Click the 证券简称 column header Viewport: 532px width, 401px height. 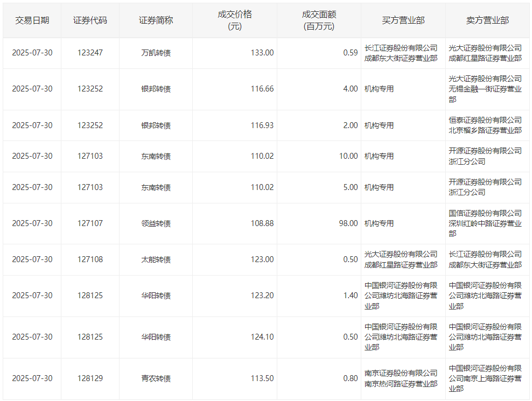[156, 20]
